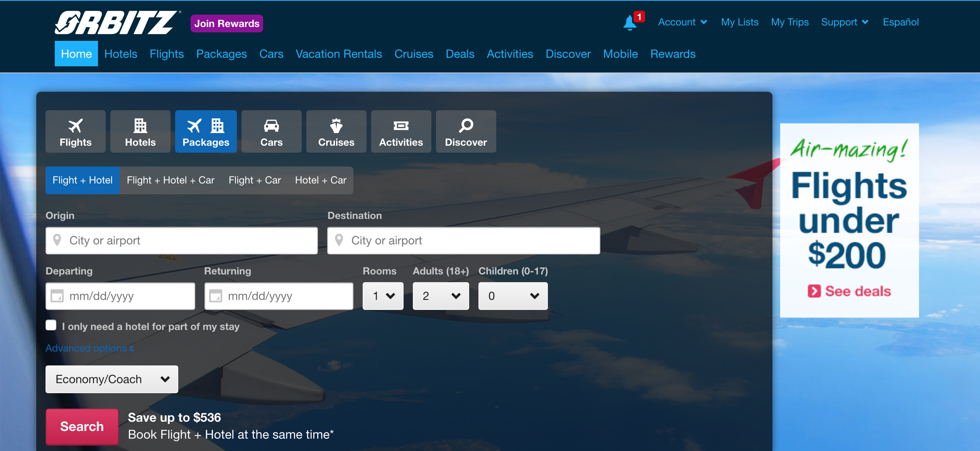Open Packages in the top navigation
This screenshot has height=451, width=980.
coord(221,54)
